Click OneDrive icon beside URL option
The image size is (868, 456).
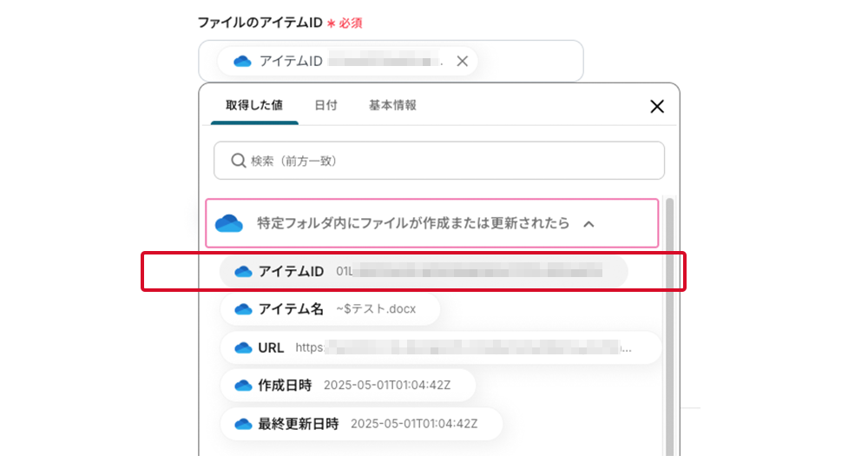243,347
